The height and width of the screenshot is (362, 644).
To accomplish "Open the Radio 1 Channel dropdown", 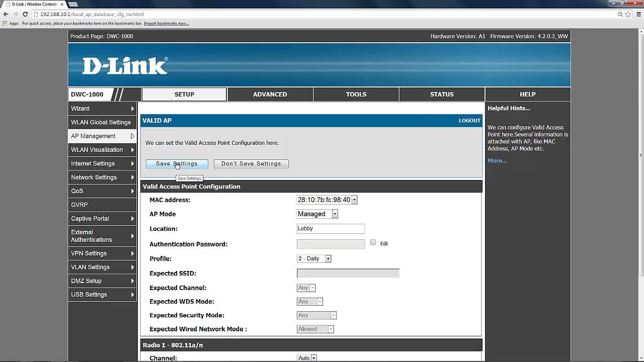I will coord(307,358).
